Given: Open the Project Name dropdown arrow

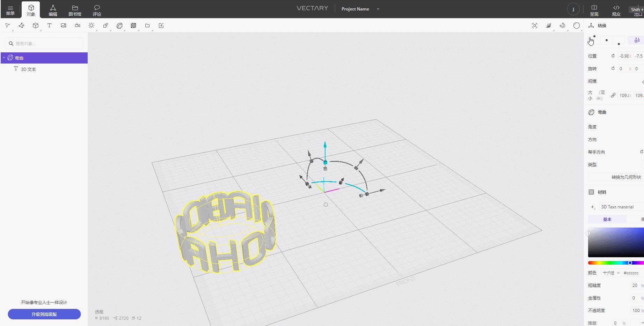Looking at the screenshot, I should (378, 9).
